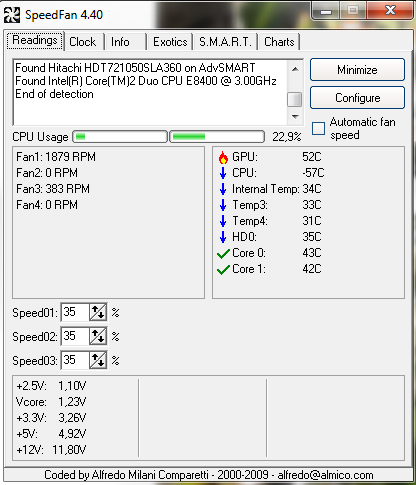This screenshot has width=416, height=485.
Task: Click the down arrow next to Internal Temp
Action: pos(223,189)
